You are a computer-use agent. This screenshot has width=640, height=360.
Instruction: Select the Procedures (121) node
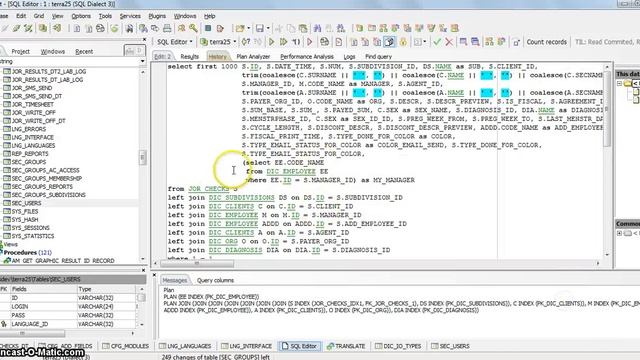point(27,253)
